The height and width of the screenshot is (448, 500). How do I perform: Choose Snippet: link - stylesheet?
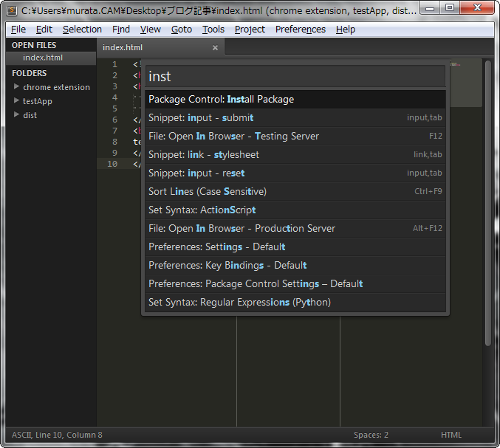pos(295,154)
